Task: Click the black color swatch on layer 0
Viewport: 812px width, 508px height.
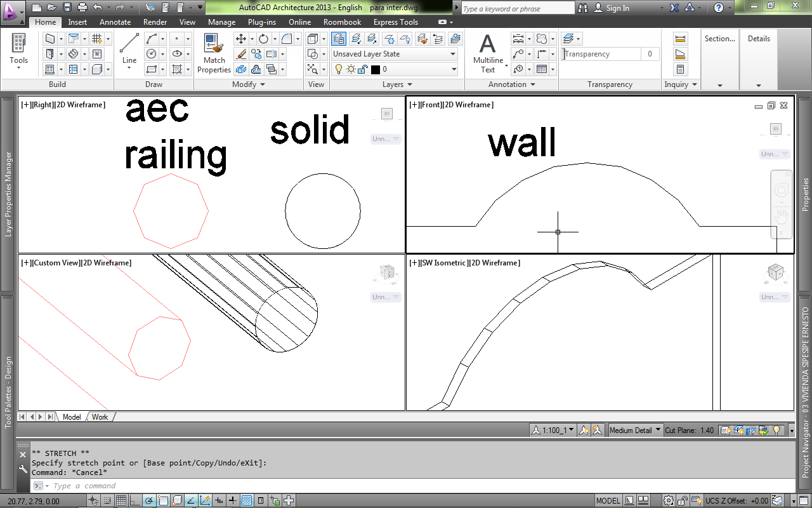Action: point(376,69)
